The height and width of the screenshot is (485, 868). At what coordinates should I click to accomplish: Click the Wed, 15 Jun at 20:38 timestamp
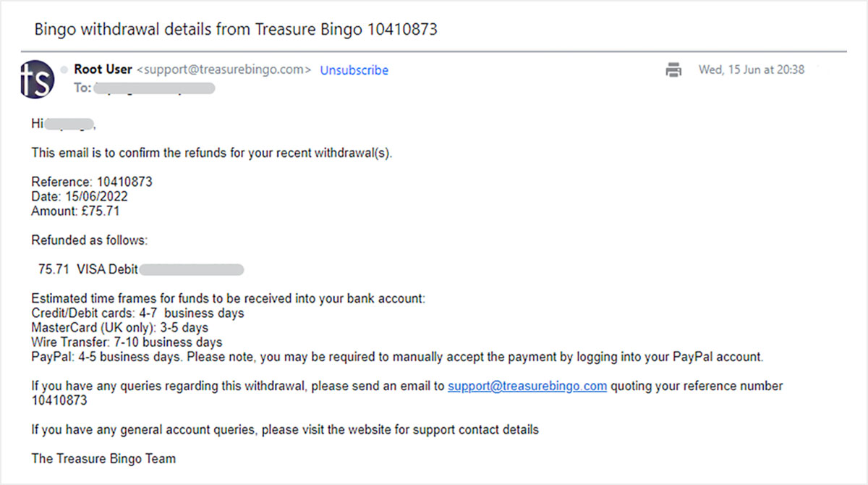click(752, 70)
